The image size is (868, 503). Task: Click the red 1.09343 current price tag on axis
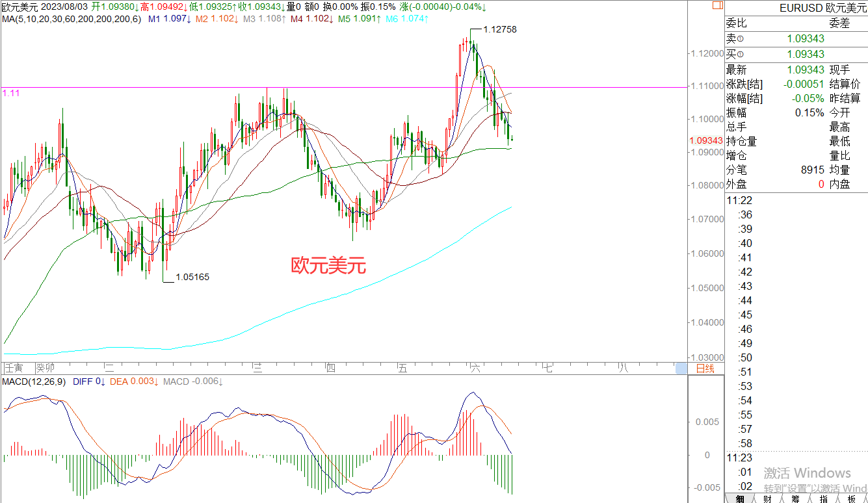[705, 140]
